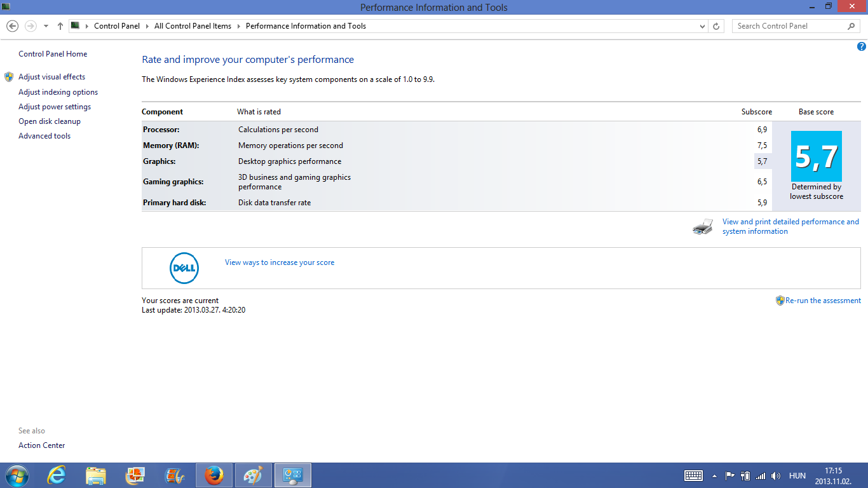The height and width of the screenshot is (488, 868).
Task: Click the Dell logo
Action: (184, 268)
